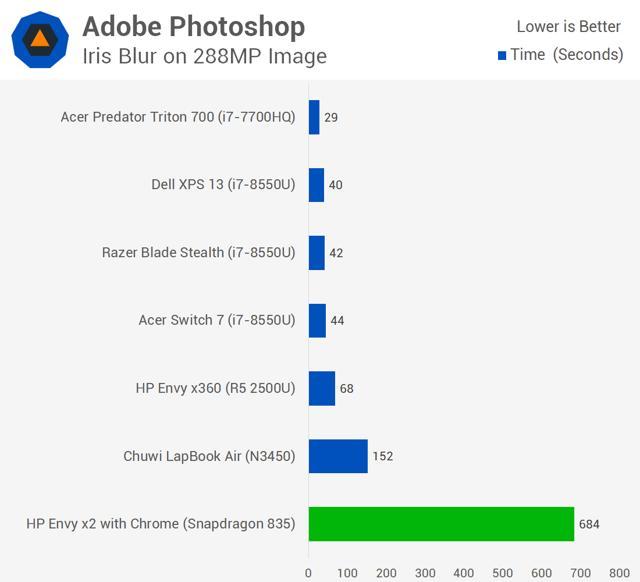Click the orange triangle hexagon logo
The image size is (640, 582).
coord(40,40)
